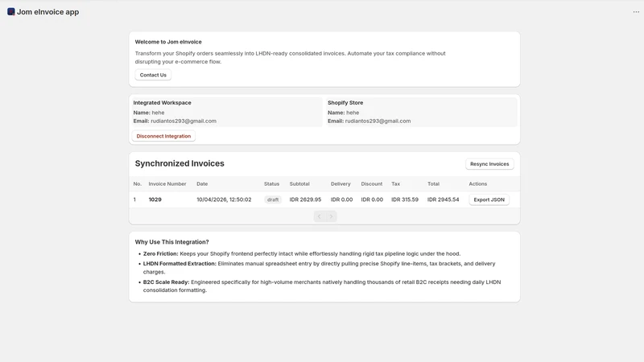Viewport: 644px width, 362px height.
Task: Click the draft status badge
Action: click(x=273, y=200)
